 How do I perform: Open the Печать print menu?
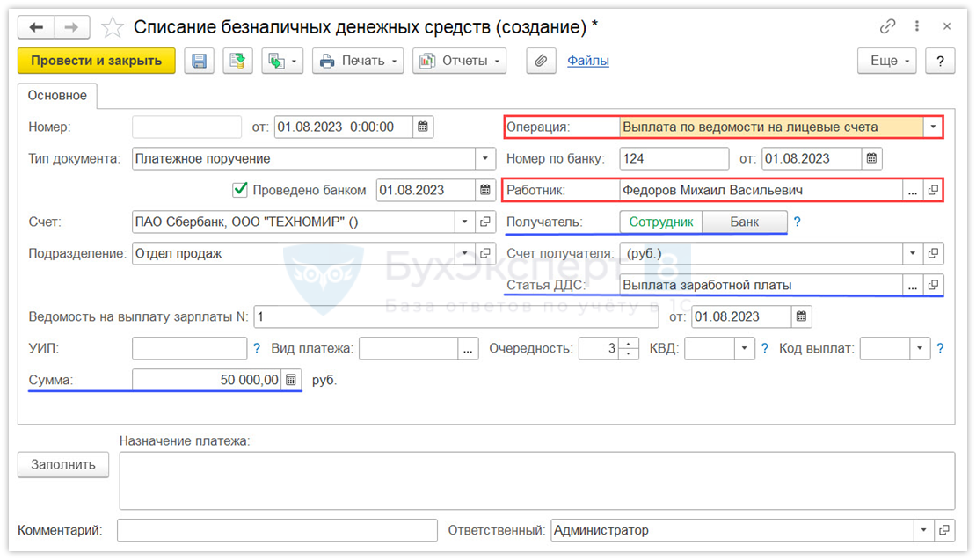click(x=358, y=61)
